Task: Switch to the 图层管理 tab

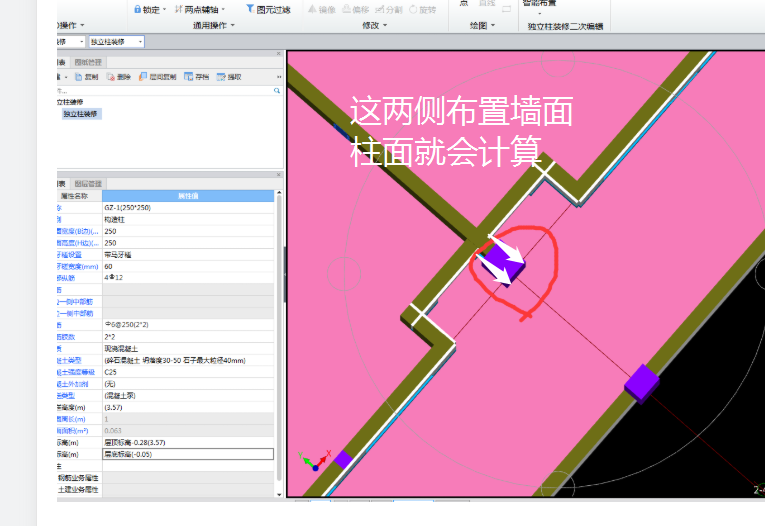Action: (88, 183)
